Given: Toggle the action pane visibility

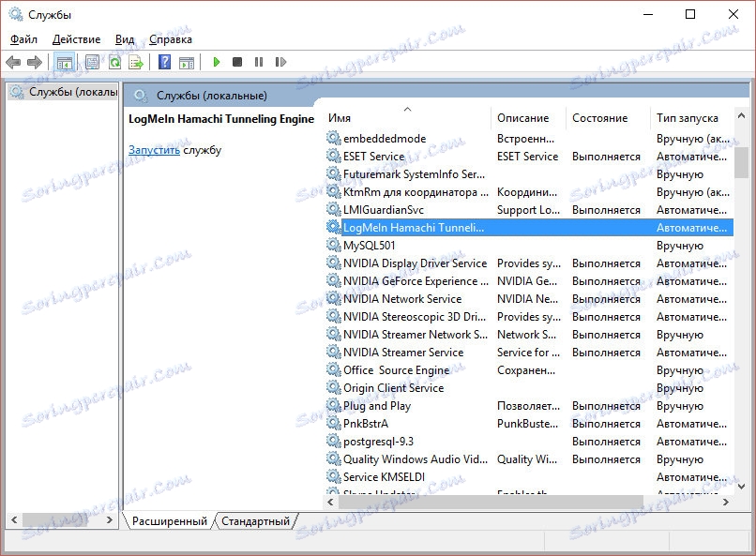Looking at the screenshot, I should (x=188, y=62).
